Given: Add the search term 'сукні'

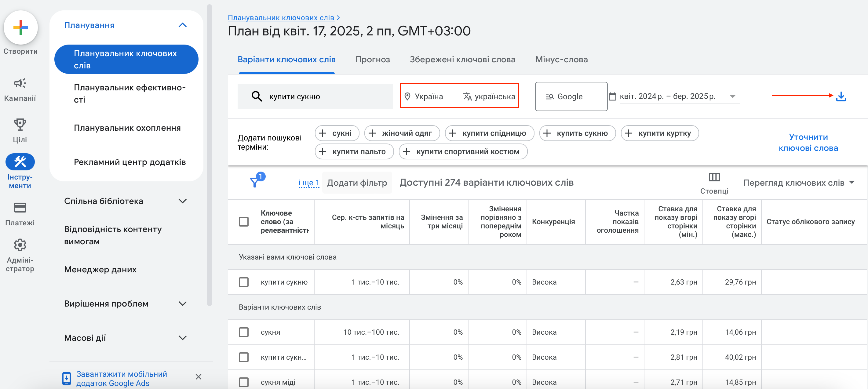Looking at the screenshot, I should [337, 133].
